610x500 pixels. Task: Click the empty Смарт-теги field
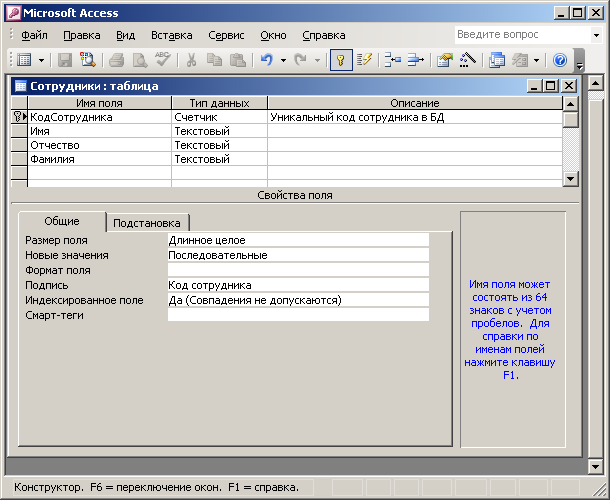pyautogui.click(x=298, y=315)
